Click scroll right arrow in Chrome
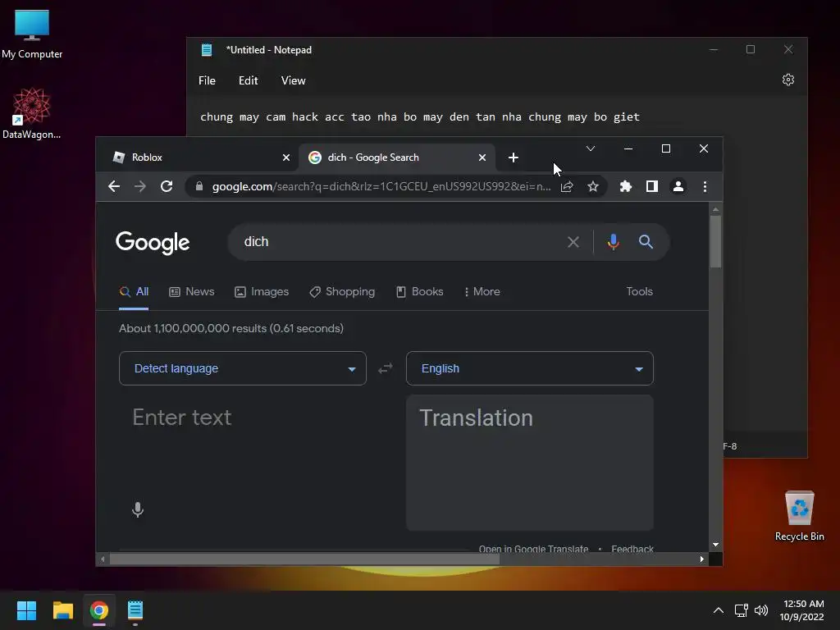This screenshot has height=630, width=840. click(x=702, y=559)
